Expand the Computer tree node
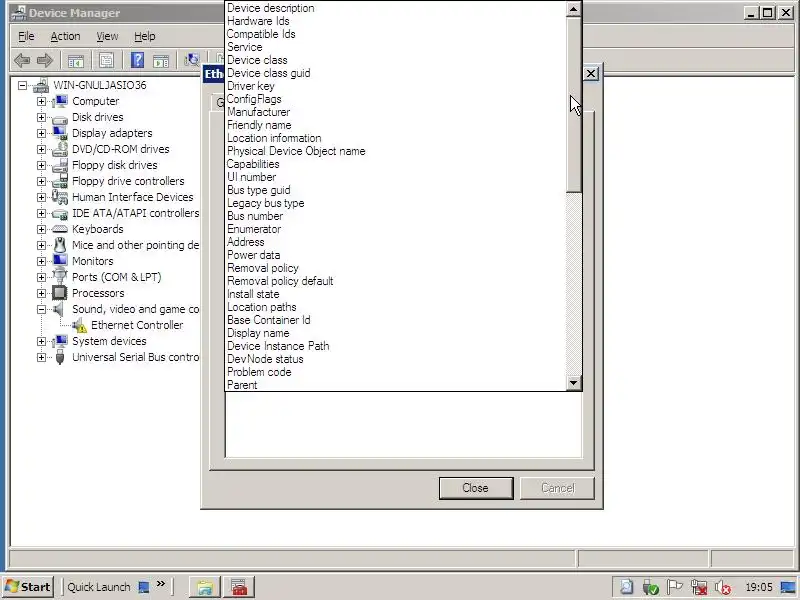The height and width of the screenshot is (600, 800). tap(41, 101)
